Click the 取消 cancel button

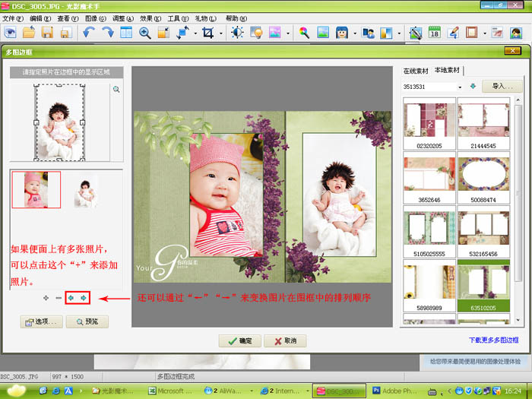pos(285,341)
